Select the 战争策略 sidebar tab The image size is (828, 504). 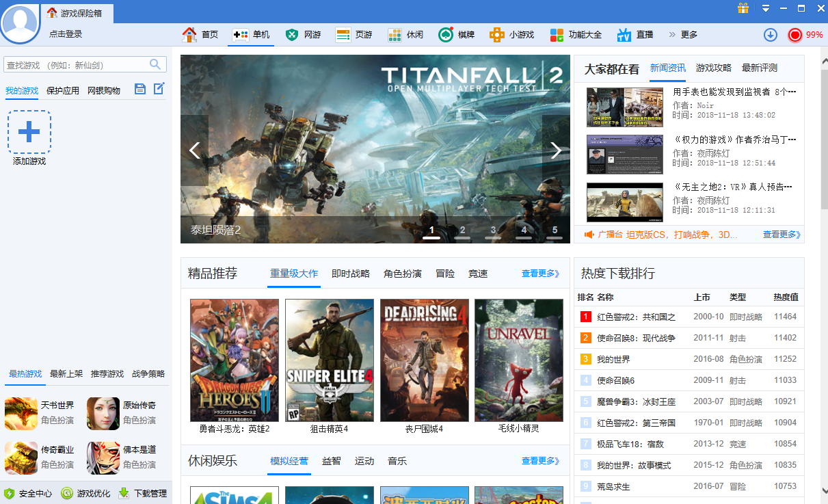(x=148, y=374)
